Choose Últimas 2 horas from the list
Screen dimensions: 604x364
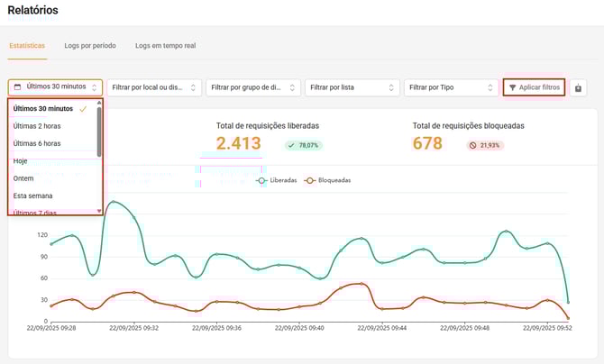38,126
